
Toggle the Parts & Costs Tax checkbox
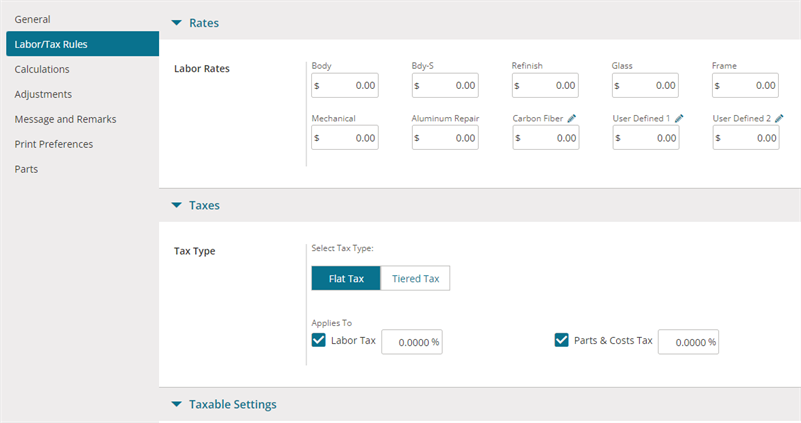click(561, 340)
